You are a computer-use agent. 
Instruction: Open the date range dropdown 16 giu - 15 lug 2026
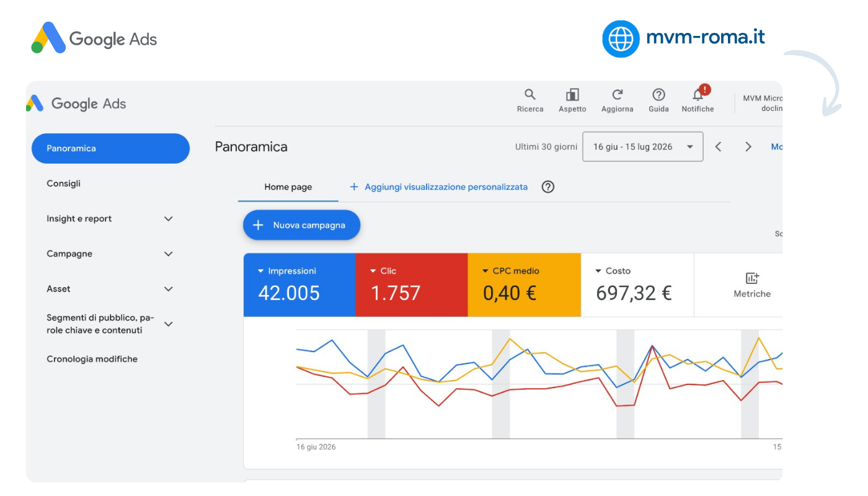coord(643,147)
